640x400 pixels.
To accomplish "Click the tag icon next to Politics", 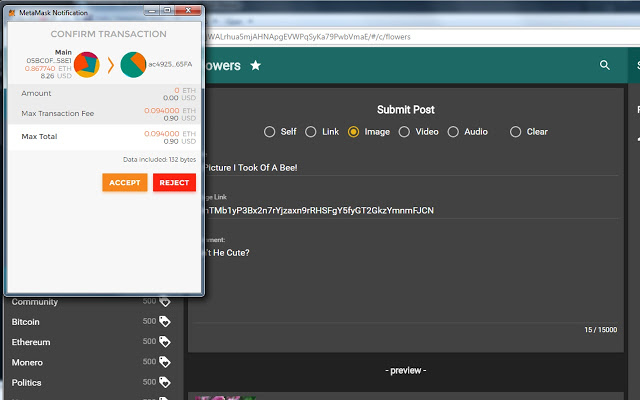I will 165,382.
